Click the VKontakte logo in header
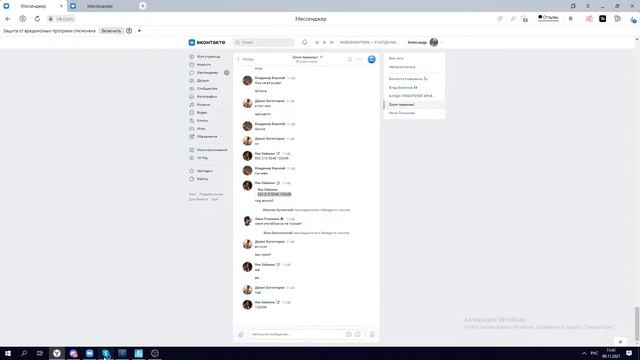 [x=207, y=42]
